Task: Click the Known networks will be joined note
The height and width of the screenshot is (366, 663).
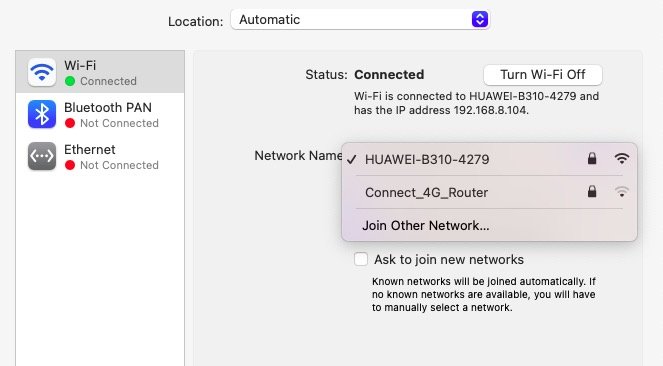Action: pyautogui.click(x=484, y=295)
